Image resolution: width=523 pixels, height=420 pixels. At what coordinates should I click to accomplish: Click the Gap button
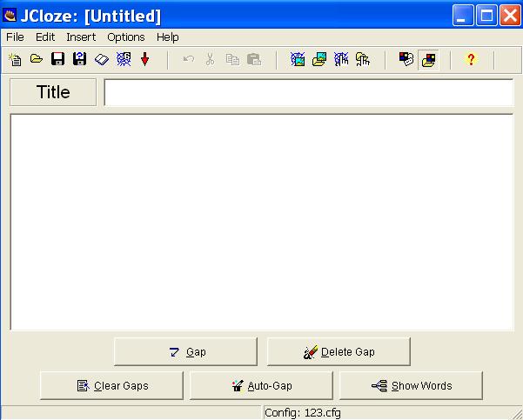coord(185,351)
